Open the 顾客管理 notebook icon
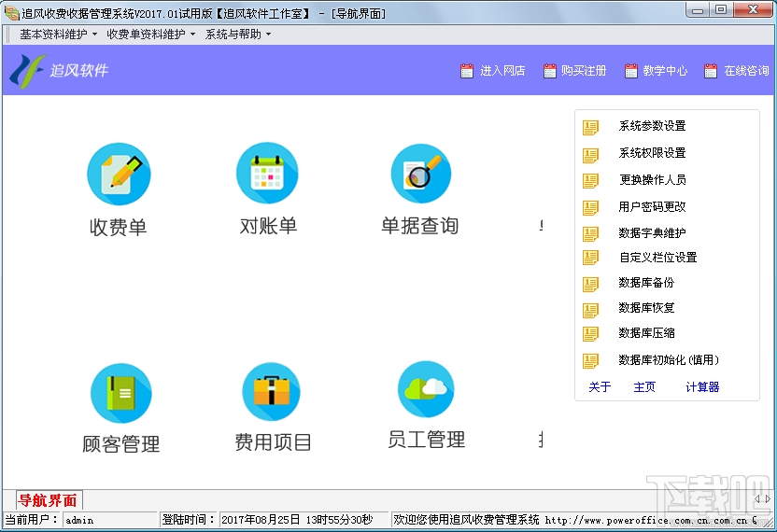The height and width of the screenshot is (532, 777). (120, 393)
